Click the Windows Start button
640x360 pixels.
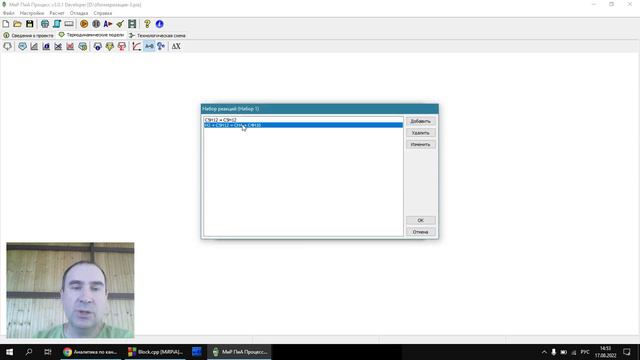tap(9, 352)
